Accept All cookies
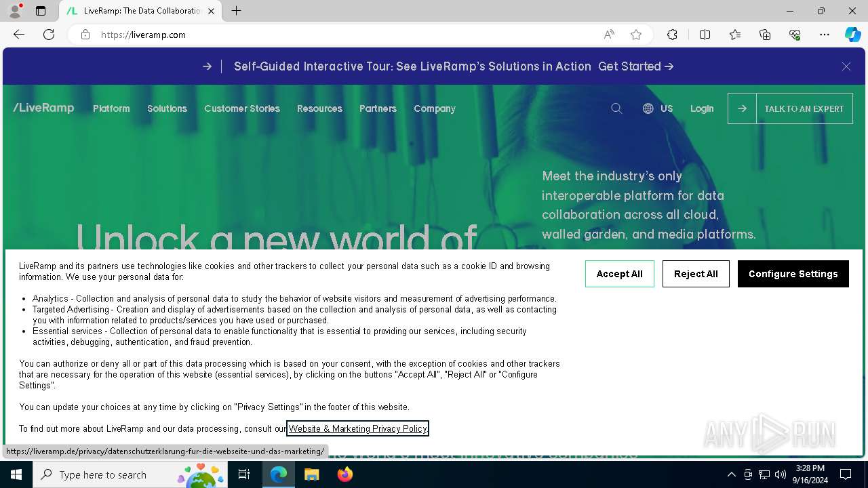Viewport: 868px width, 488px height. point(620,274)
